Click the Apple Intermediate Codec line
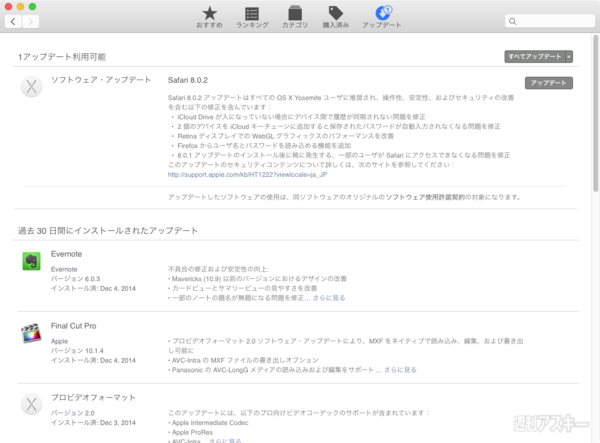The width and height of the screenshot is (600, 443). coord(208,423)
